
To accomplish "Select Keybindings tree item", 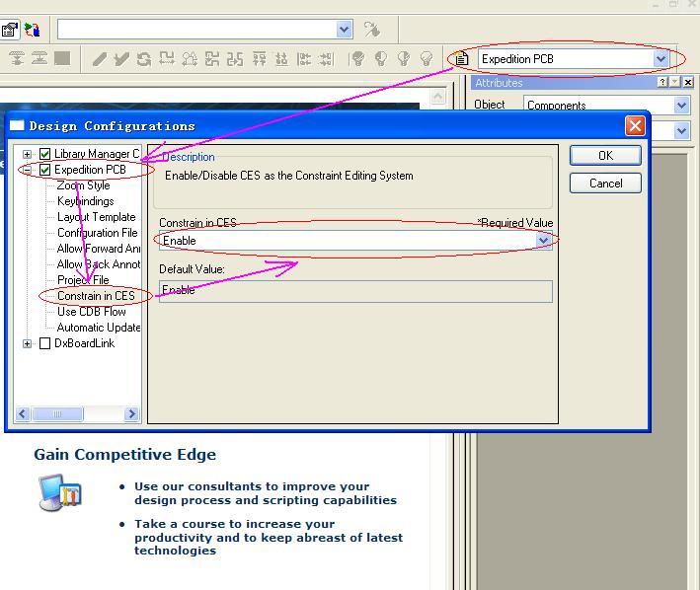I will pyautogui.click(x=85, y=201).
